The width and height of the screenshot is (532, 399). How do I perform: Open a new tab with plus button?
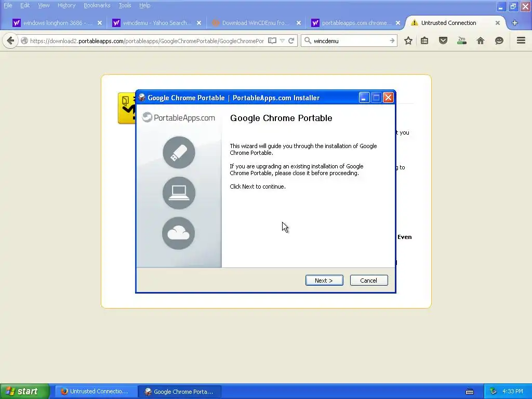tap(515, 23)
